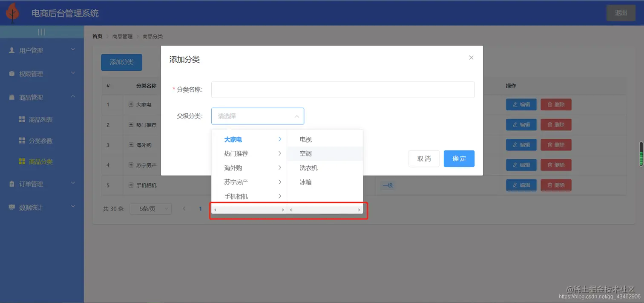Choose 空调 subcategory option
Screen dimensions: 644x303
tap(325, 153)
